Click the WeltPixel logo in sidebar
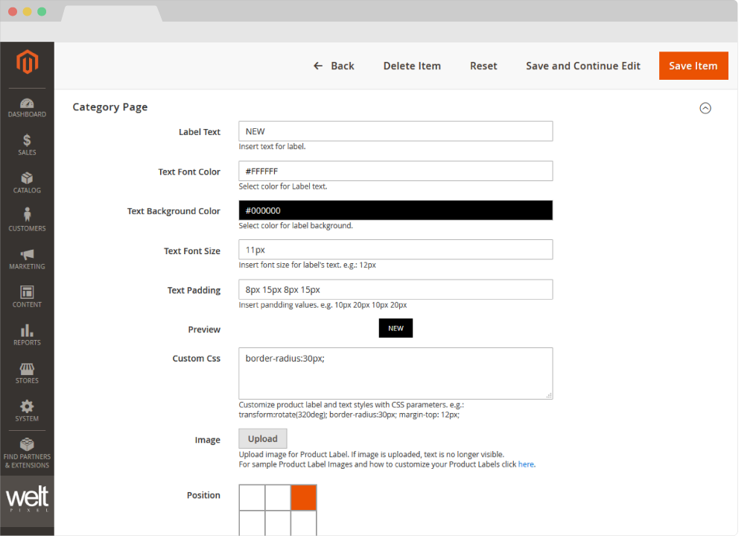This screenshot has height=536, width=756. [27, 497]
